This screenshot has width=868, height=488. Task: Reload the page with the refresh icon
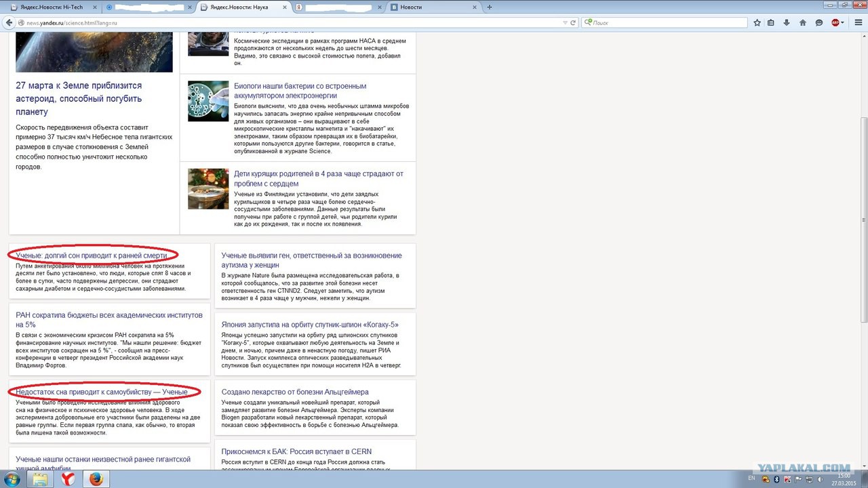(573, 22)
